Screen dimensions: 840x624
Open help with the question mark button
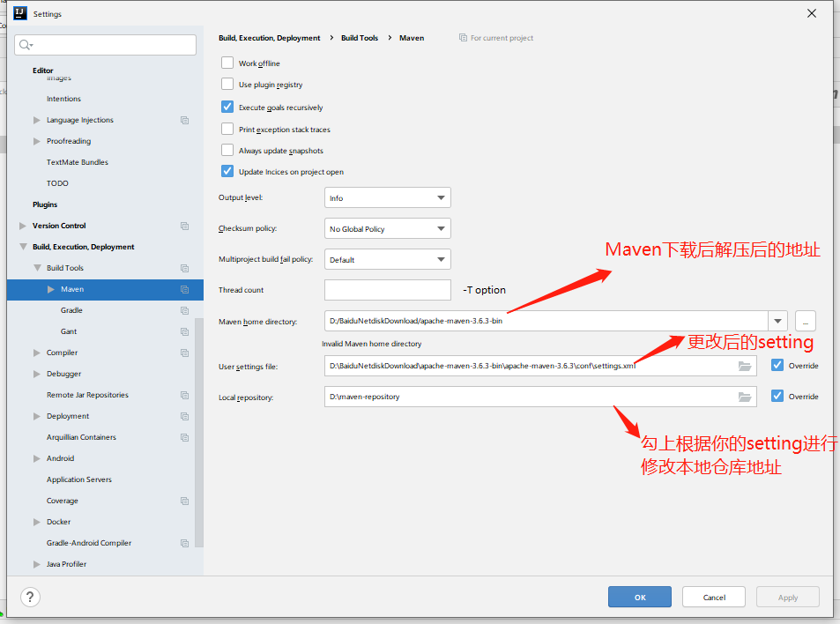point(30,597)
